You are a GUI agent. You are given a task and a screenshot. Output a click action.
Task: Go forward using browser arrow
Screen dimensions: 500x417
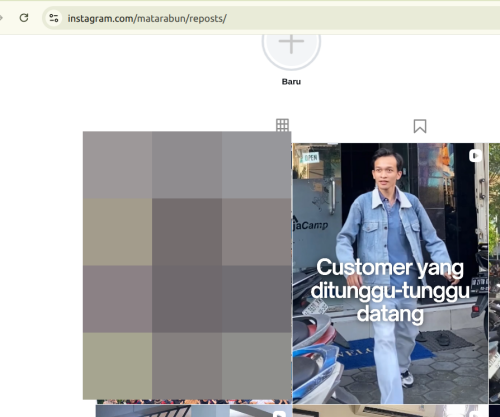[1, 18]
